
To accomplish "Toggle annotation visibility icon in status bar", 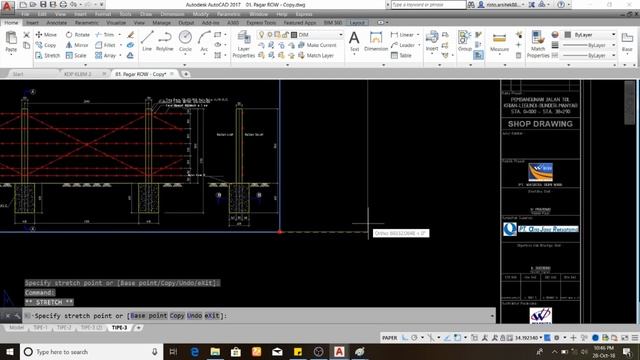I will coord(484,338).
